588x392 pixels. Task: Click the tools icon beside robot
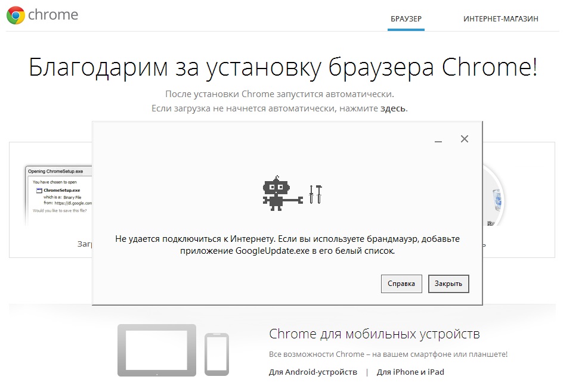point(315,194)
